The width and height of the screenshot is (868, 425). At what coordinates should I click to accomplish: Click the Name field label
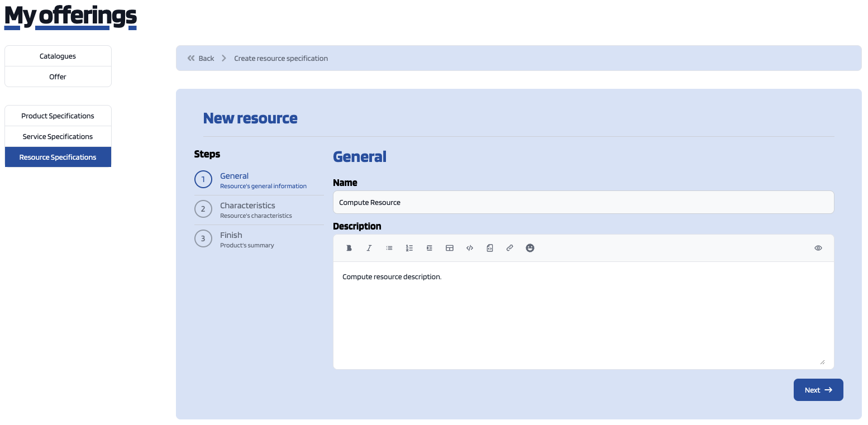[345, 183]
